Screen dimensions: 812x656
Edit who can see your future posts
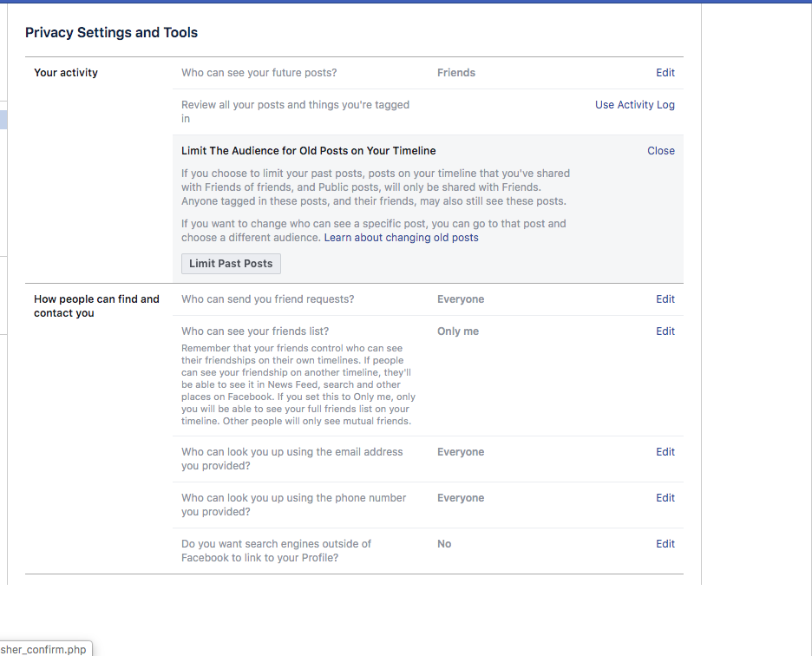665,73
